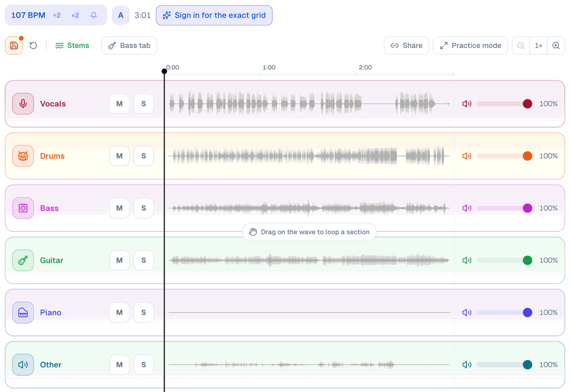Solo the Vocals track
This screenshot has width=570, height=392.
tap(143, 104)
